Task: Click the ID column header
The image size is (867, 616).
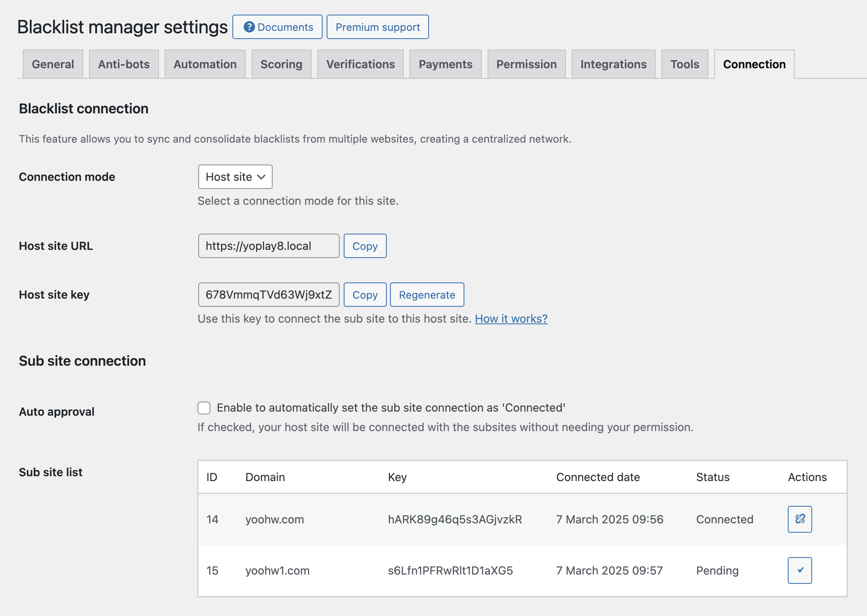Action: pos(212,477)
